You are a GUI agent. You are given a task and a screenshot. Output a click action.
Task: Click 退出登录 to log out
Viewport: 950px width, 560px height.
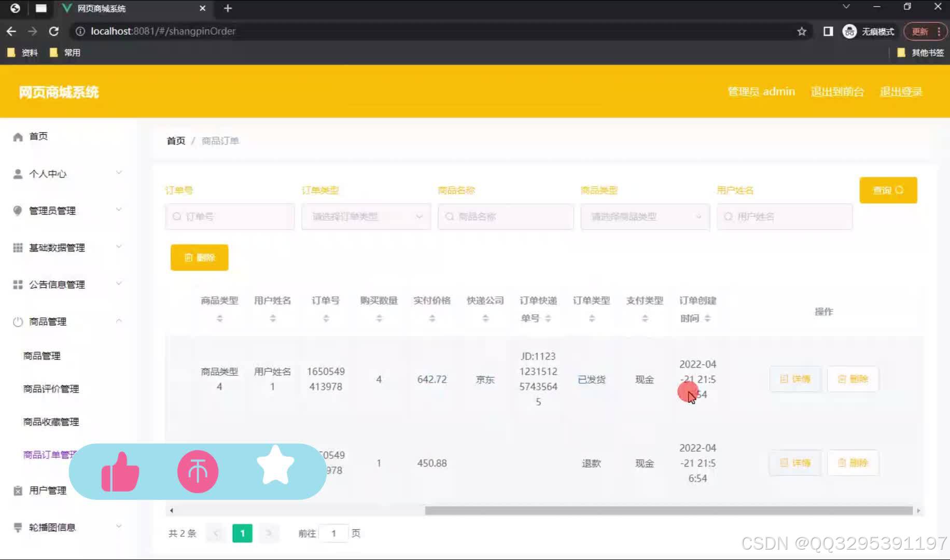901,92
